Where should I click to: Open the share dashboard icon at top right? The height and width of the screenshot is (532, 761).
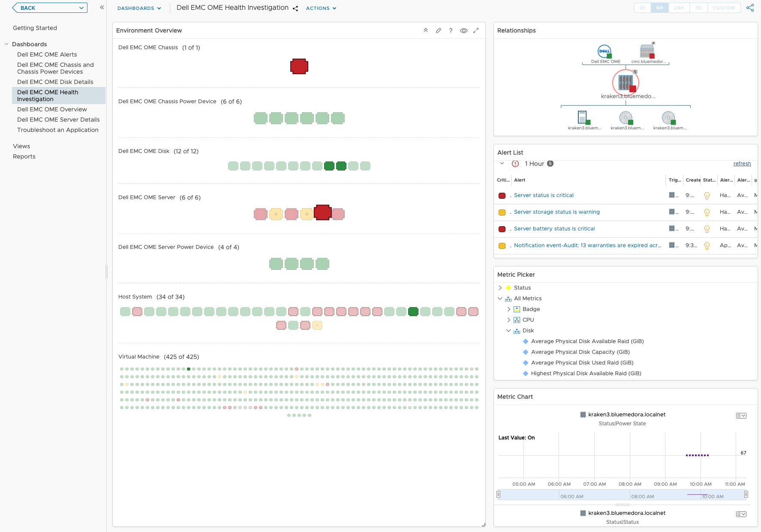750,8
